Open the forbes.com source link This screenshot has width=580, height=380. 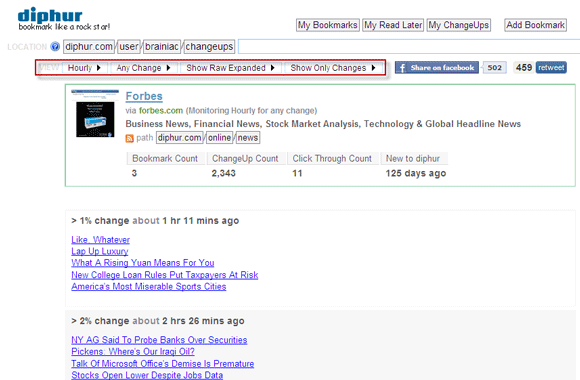click(x=161, y=111)
